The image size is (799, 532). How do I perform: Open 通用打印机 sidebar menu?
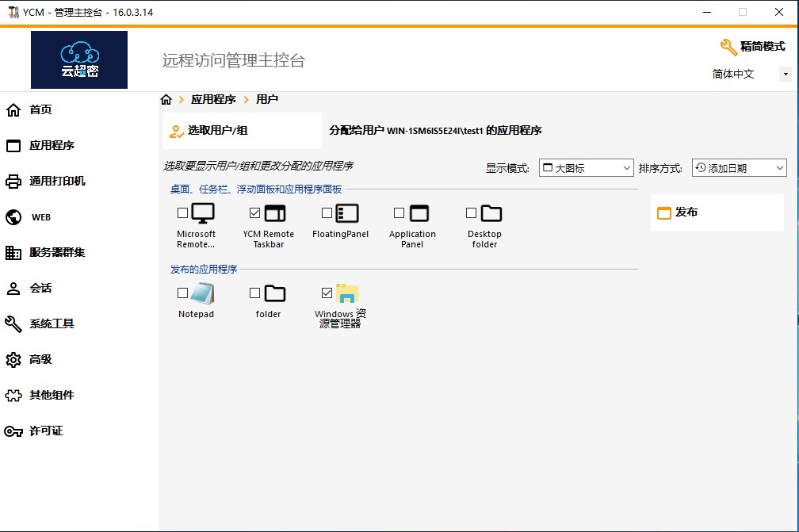coord(57,182)
